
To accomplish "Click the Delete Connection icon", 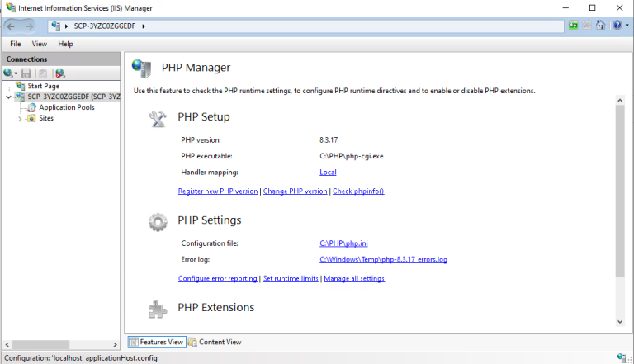I will [x=59, y=73].
